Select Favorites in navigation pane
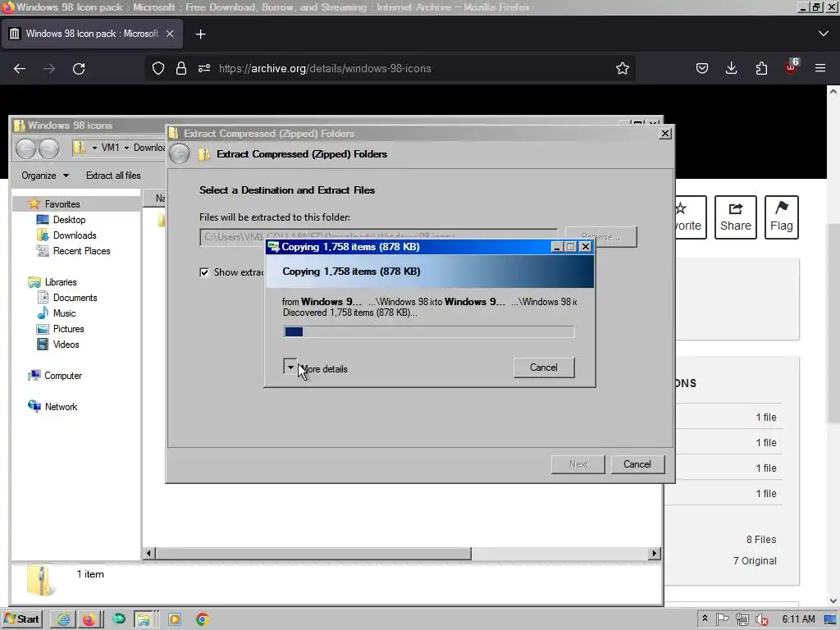This screenshot has height=630, width=840. point(62,204)
